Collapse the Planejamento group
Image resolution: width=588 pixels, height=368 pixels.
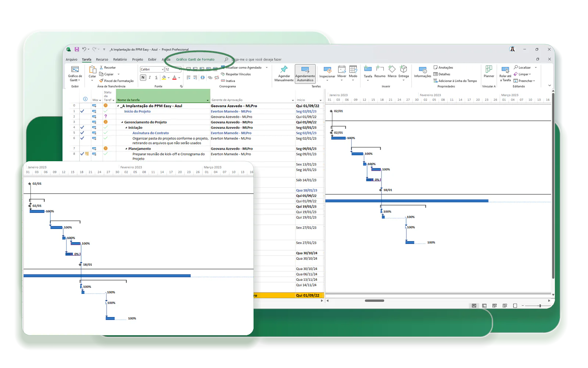[x=126, y=149]
